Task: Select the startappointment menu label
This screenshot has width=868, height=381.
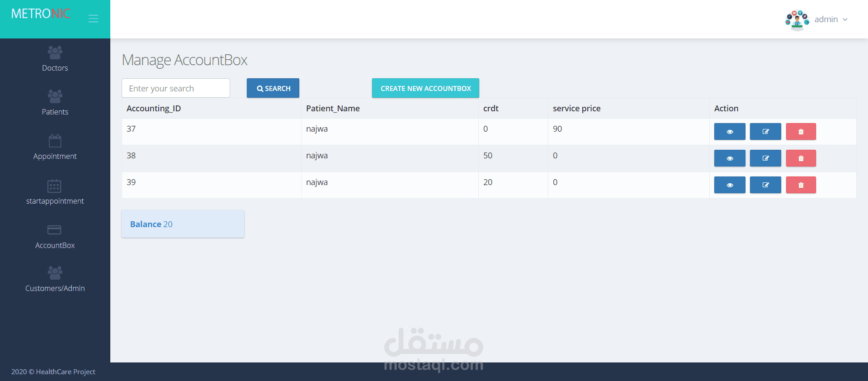Action: pos(55,201)
